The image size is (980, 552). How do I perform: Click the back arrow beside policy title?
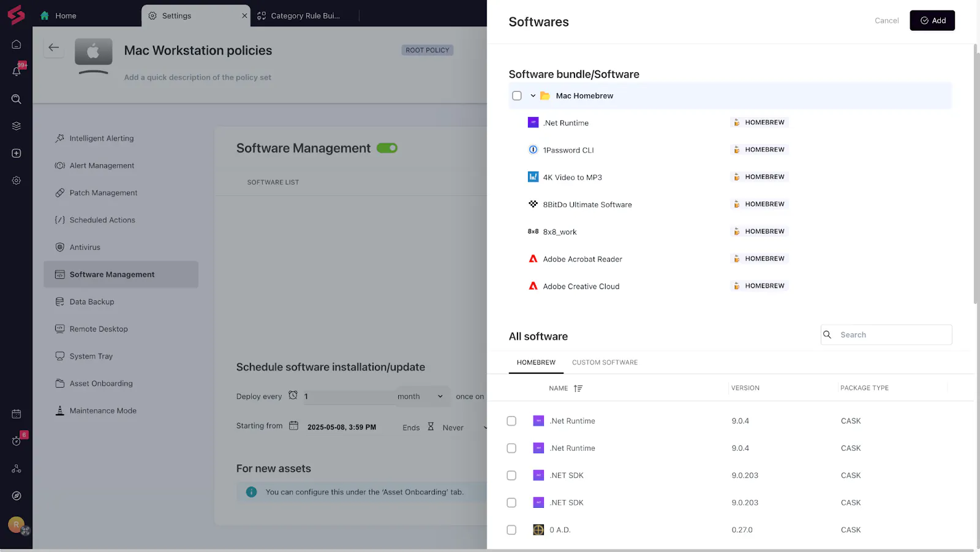pyautogui.click(x=54, y=48)
